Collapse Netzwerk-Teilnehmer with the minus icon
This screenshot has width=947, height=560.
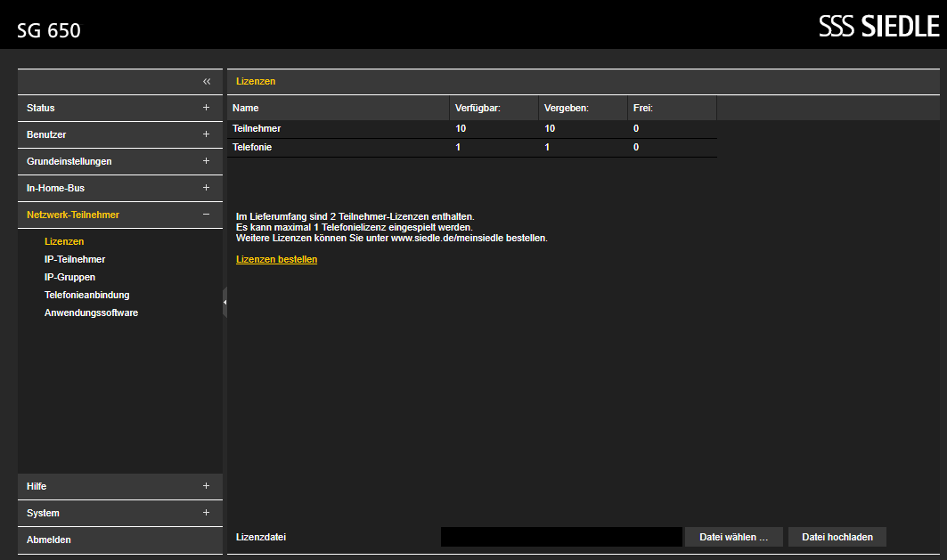pos(206,215)
